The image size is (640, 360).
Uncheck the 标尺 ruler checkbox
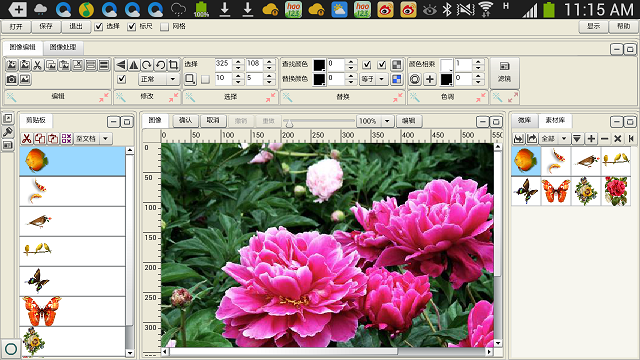[131, 27]
